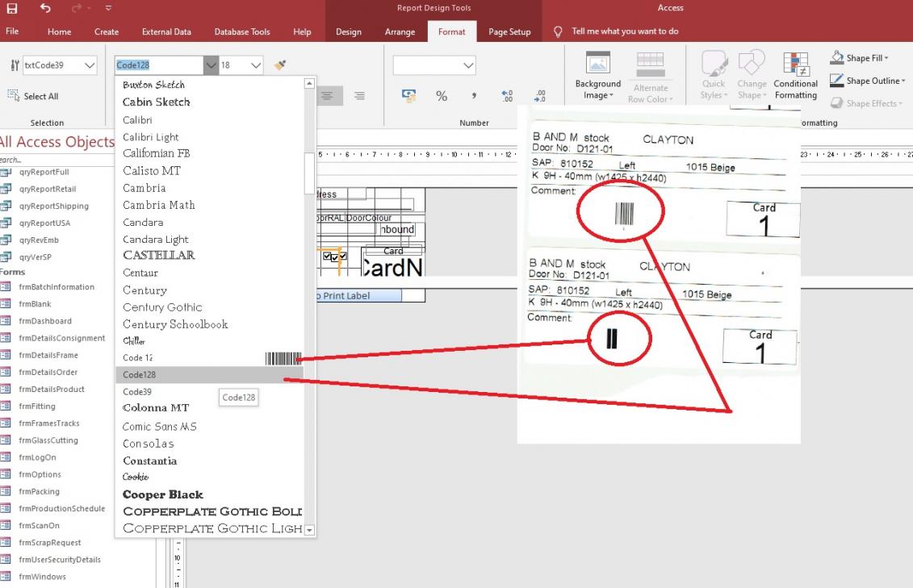913x588 pixels.
Task: Collapse the Forms group header
Action: pos(13,272)
